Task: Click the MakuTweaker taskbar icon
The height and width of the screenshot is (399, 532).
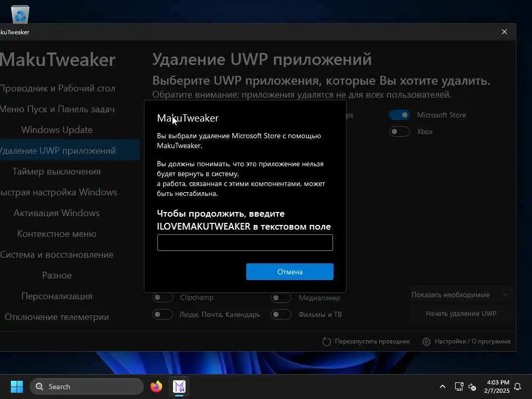Action: click(179, 387)
